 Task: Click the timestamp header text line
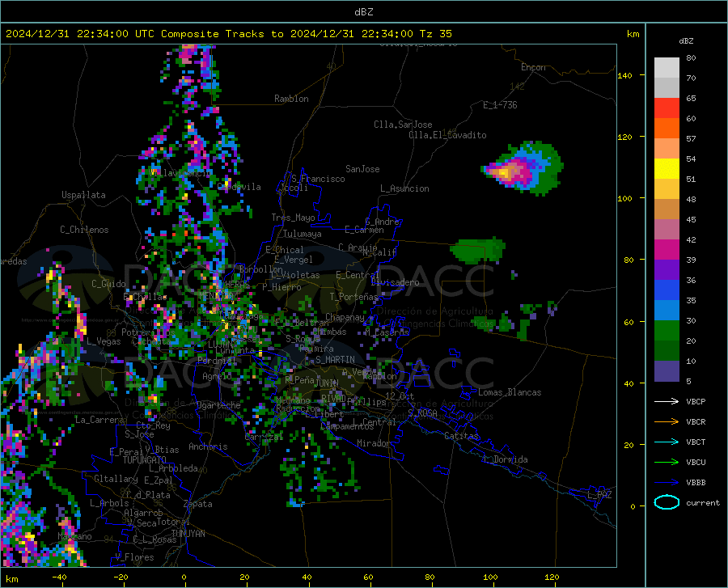(229, 34)
